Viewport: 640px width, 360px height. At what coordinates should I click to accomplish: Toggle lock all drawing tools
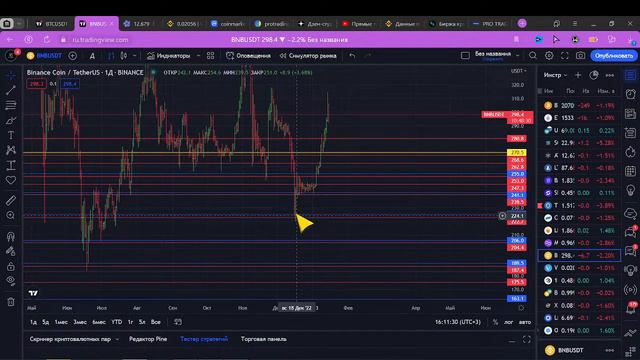11,267
